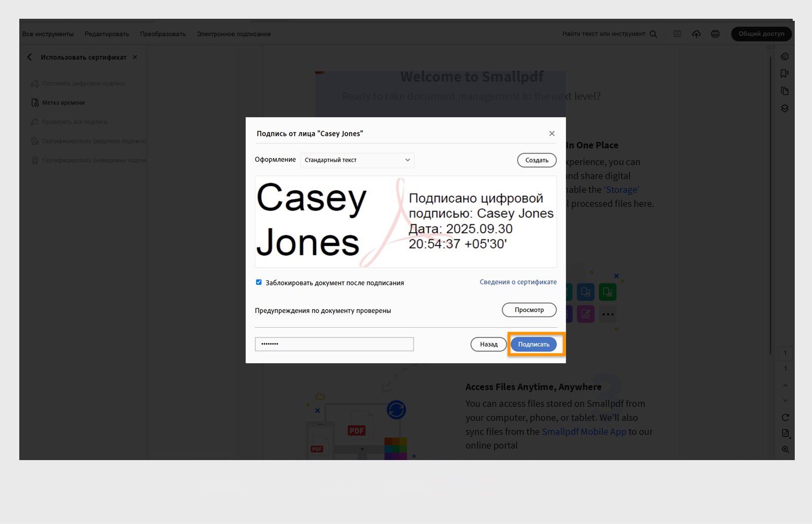Click the Просмотр button

click(529, 310)
